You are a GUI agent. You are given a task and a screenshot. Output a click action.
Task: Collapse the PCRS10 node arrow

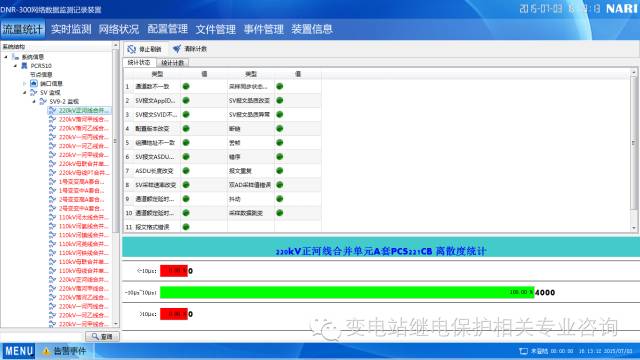click(16, 66)
